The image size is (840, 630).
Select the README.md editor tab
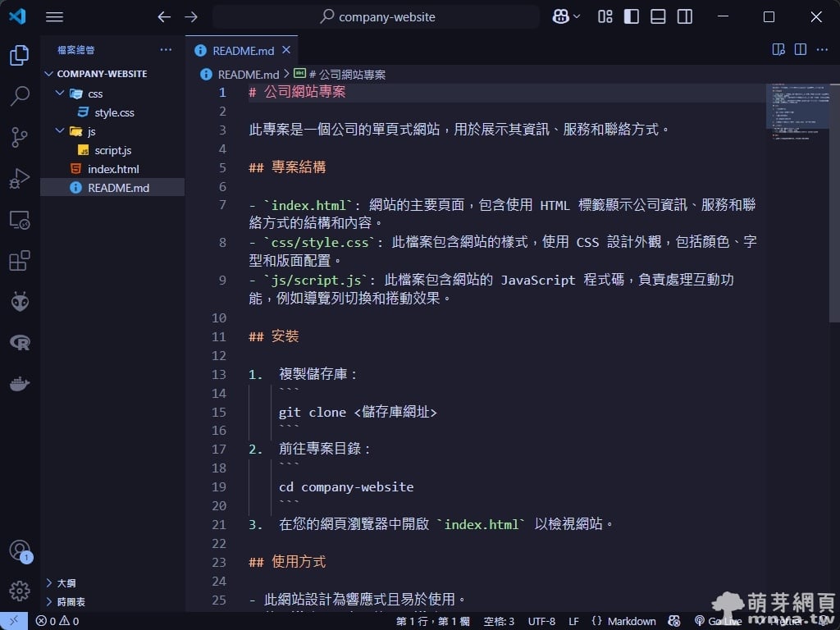[243, 51]
